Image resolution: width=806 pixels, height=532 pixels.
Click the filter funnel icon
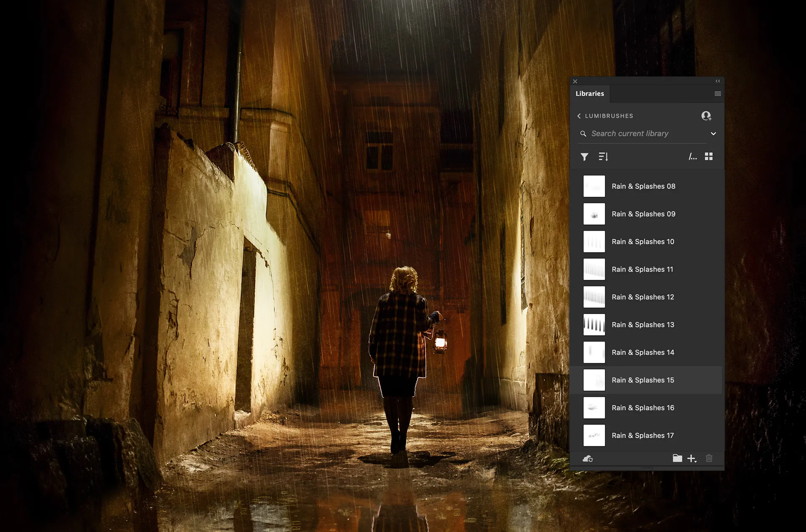[x=584, y=157]
